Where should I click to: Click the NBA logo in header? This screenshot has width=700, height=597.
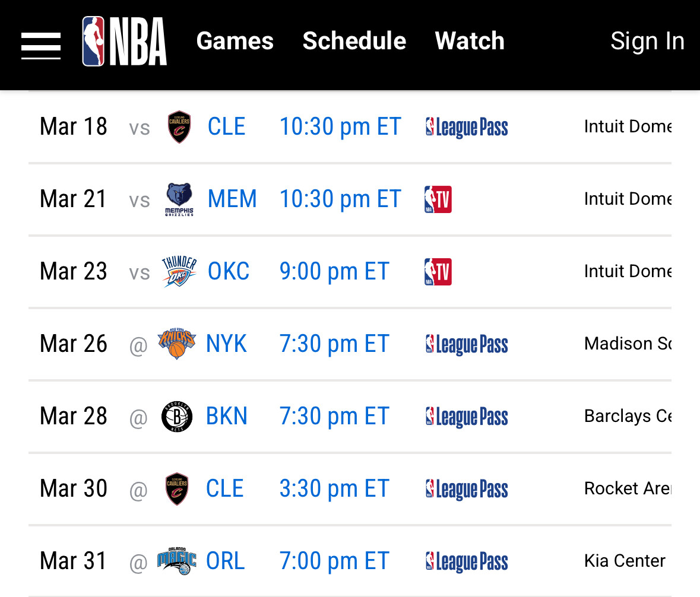coord(125,41)
